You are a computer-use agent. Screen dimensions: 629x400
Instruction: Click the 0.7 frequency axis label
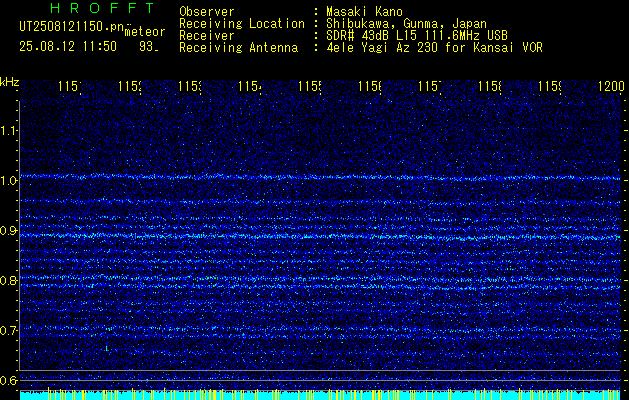point(8,331)
